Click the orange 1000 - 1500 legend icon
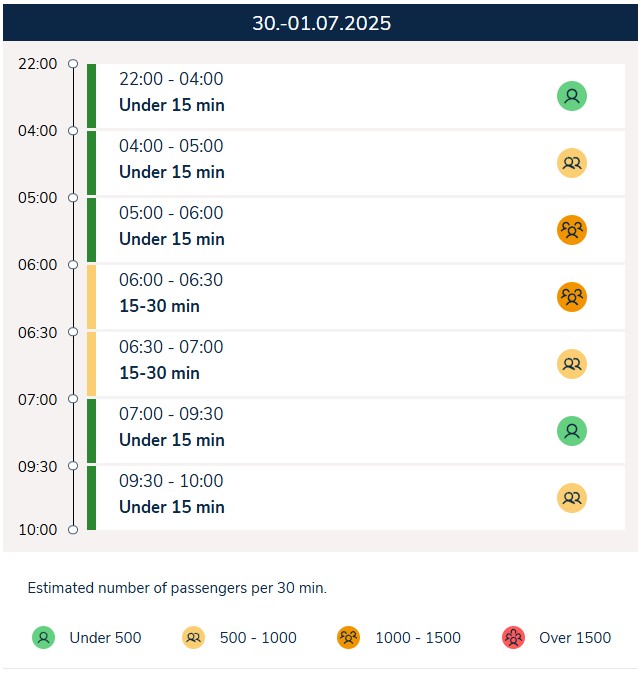The width and height of the screenshot is (638, 675). 348,638
